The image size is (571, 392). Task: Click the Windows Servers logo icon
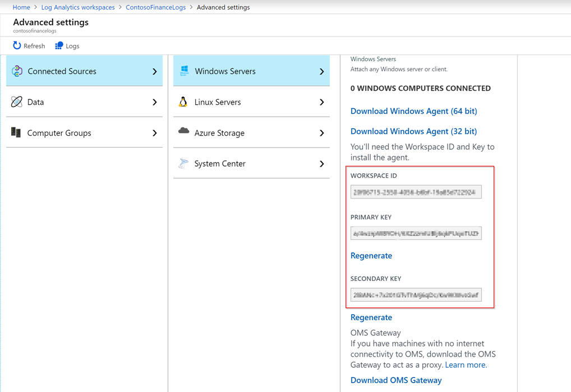185,71
